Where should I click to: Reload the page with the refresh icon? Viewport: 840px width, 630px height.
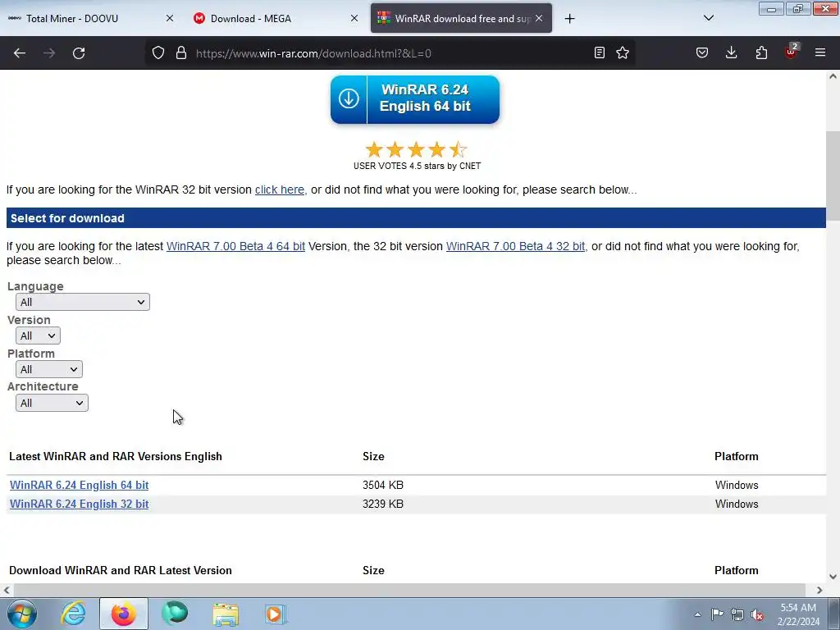(79, 53)
